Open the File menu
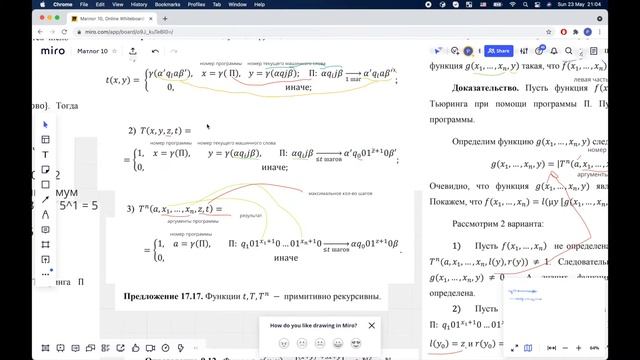 tap(84, 4)
